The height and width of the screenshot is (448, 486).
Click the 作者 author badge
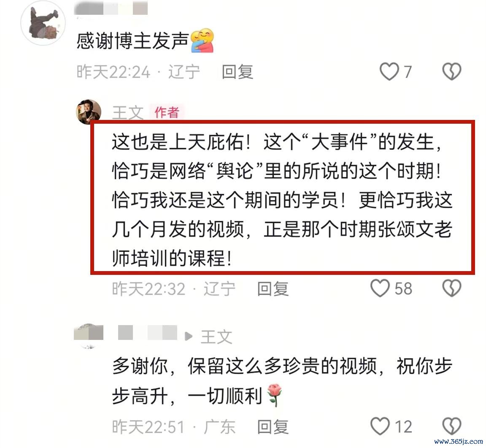point(167,112)
